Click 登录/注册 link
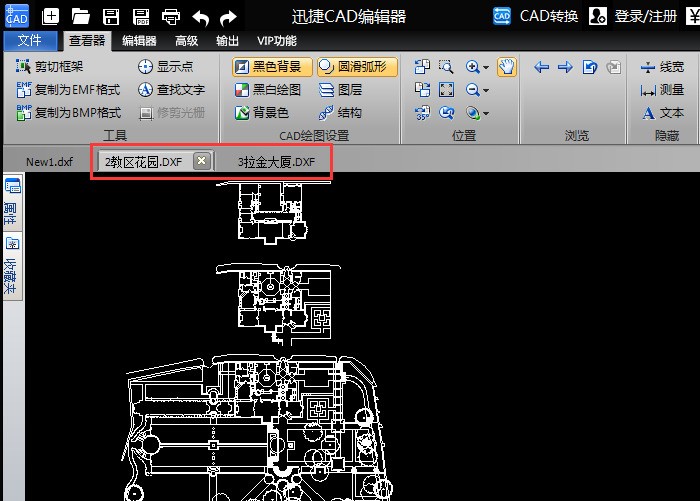Screen dimensions: 700x501 coord(646,16)
